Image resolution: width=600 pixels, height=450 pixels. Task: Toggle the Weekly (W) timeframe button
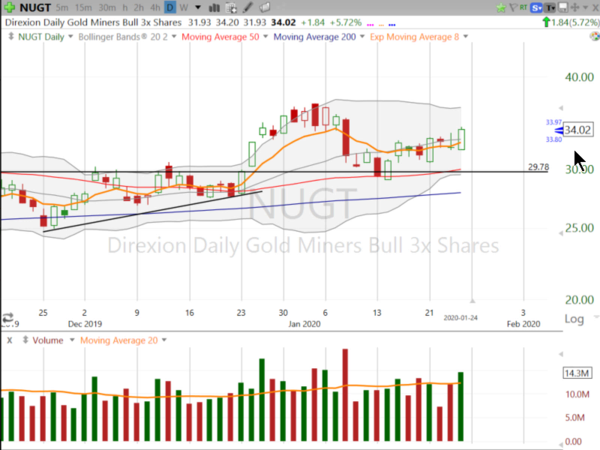click(x=184, y=8)
